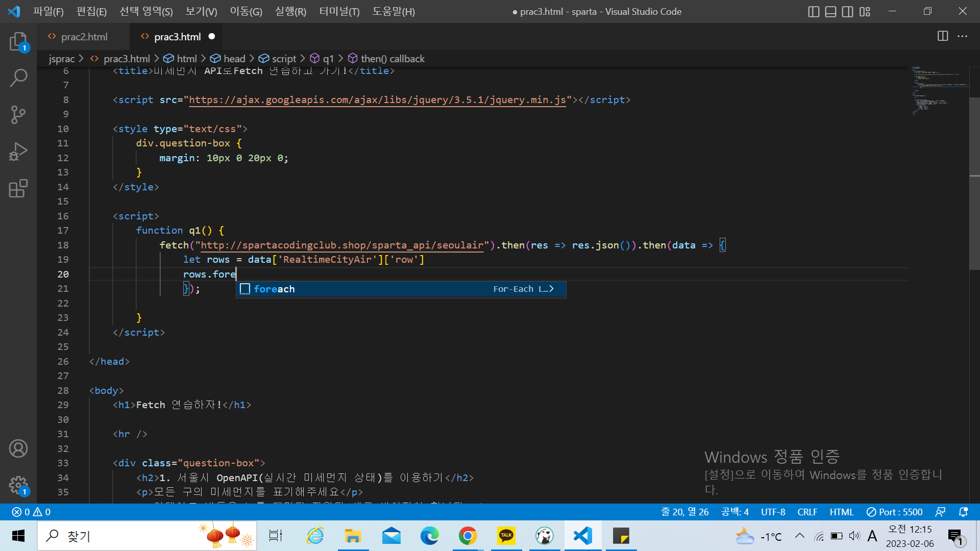Click line number 20 in the gutter
980x551 pixels.
pyautogui.click(x=63, y=274)
